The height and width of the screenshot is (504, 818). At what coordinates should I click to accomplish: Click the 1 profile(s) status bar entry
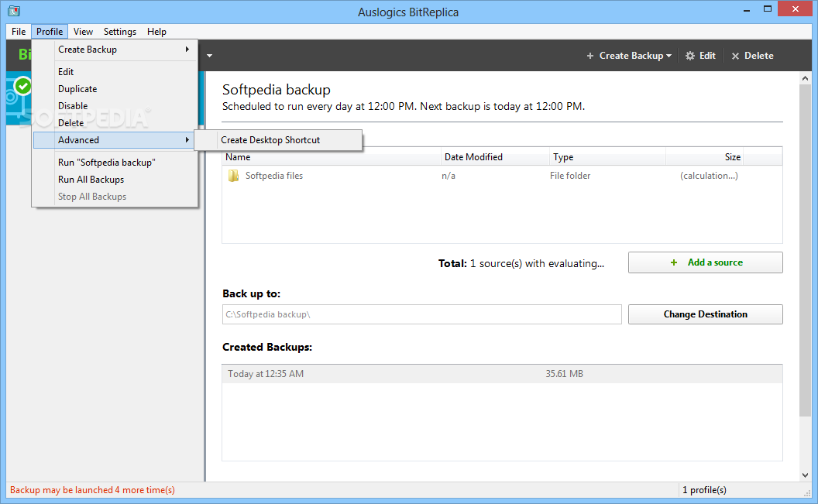click(x=704, y=490)
